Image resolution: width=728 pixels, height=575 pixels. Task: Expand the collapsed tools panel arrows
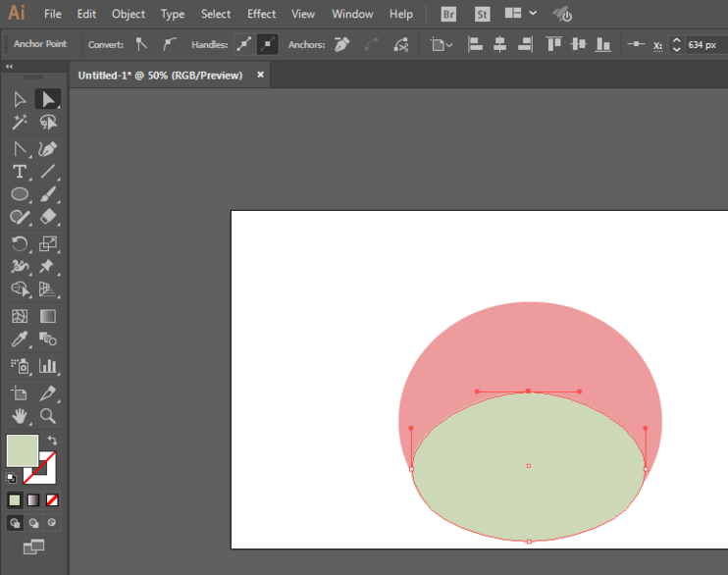9,67
